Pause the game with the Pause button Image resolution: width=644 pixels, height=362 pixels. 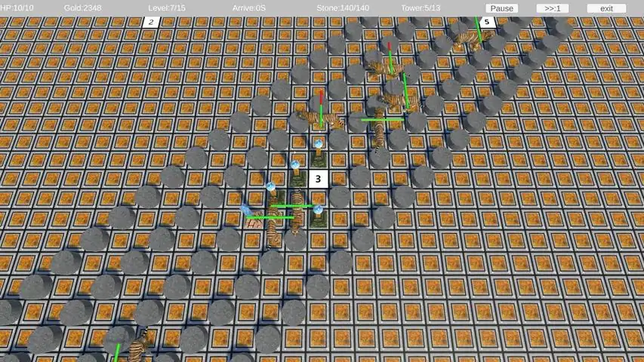tap(501, 8)
